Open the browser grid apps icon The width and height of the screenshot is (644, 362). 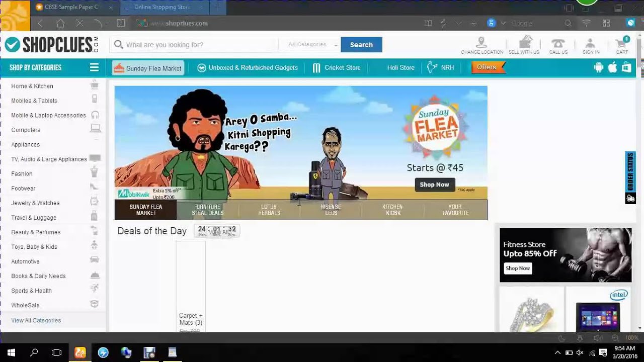[x=606, y=23]
